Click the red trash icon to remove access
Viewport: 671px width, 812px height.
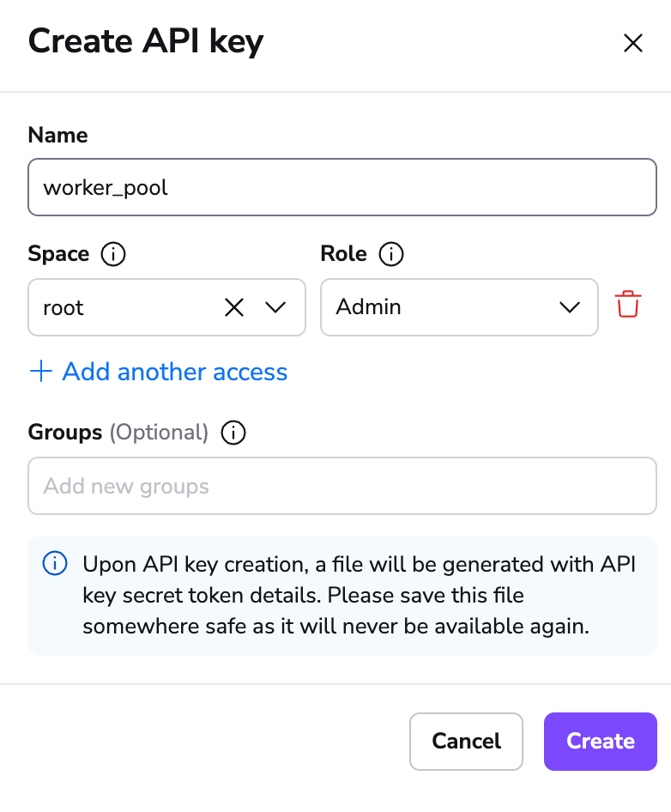pyautogui.click(x=627, y=304)
